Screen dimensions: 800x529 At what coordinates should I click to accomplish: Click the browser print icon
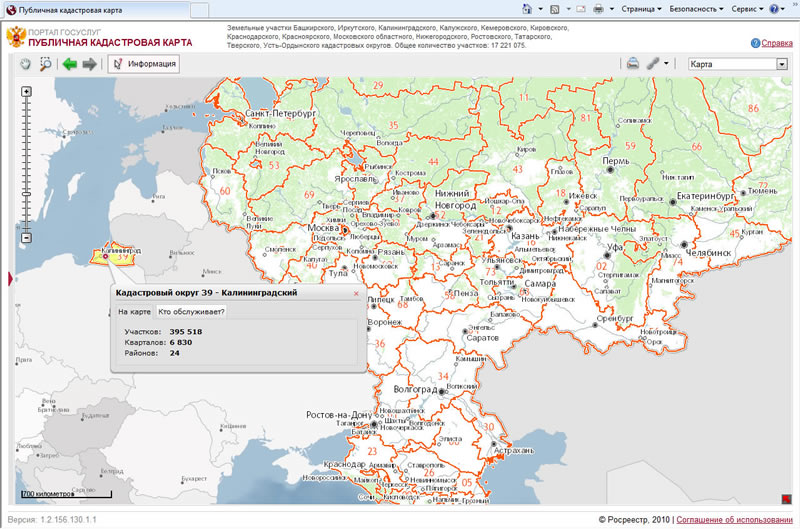point(598,9)
